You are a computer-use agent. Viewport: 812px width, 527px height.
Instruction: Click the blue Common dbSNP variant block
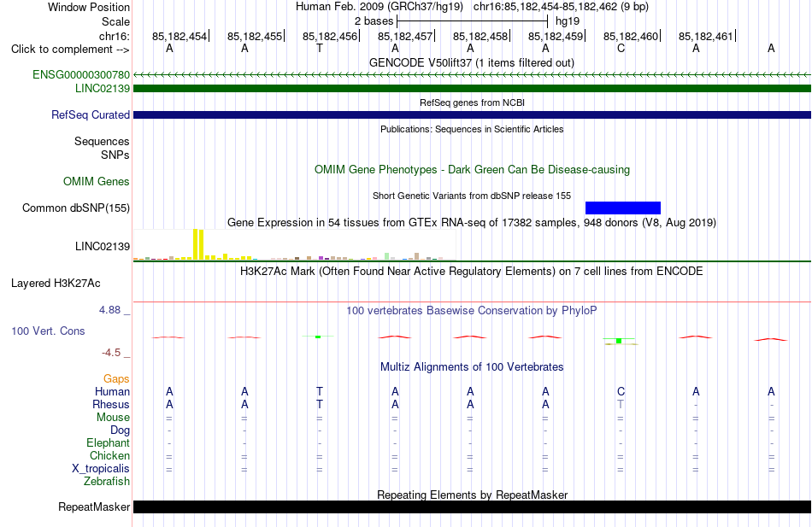click(x=623, y=208)
